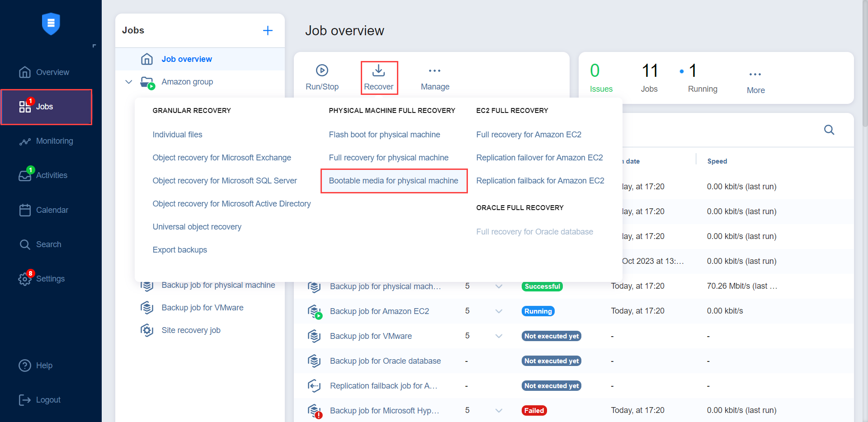Choose Replication failback for Amazon EC2
This screenshot has width=868, height=422.
(540, 181)
